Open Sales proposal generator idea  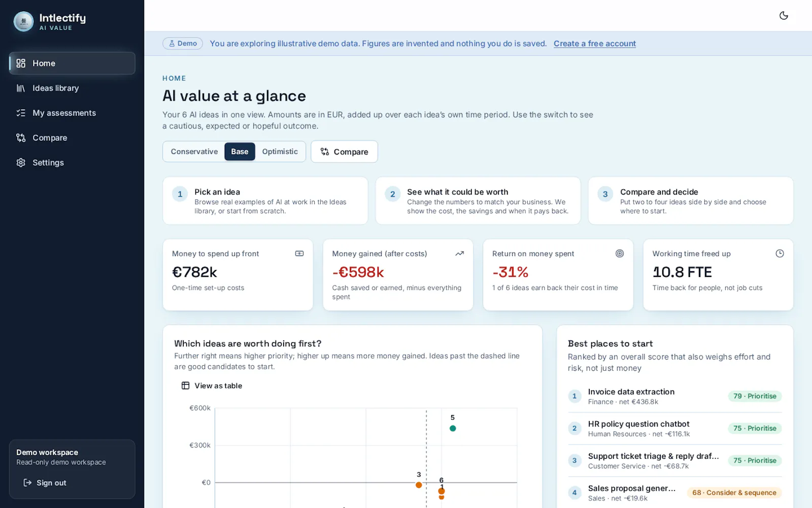coord(675,493)
